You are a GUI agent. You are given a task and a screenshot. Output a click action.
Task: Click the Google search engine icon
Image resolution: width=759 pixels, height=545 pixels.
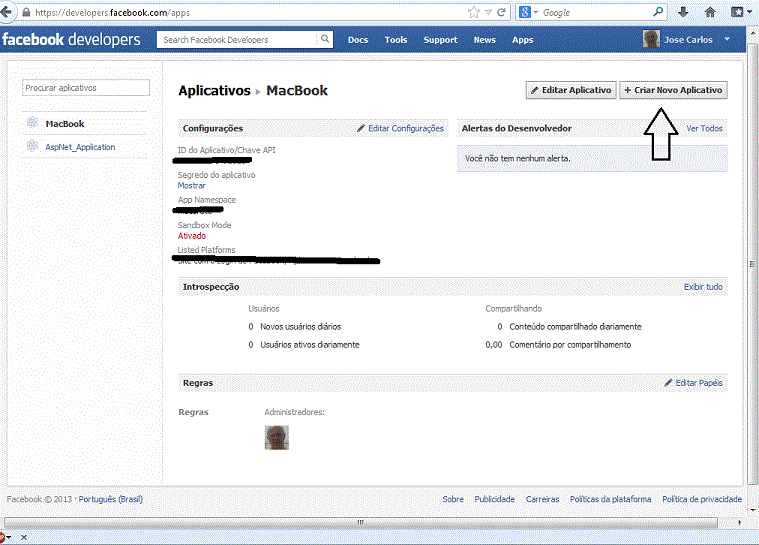click(525, 12)
